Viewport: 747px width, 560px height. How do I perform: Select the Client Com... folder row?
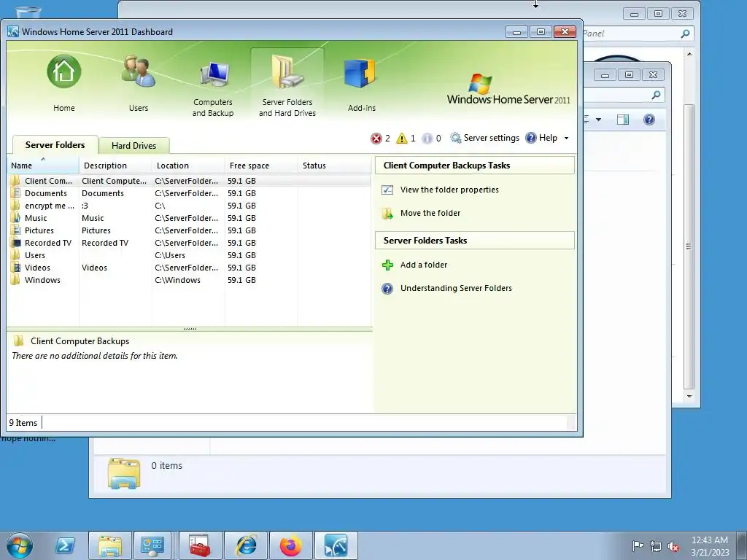point(189,181)
